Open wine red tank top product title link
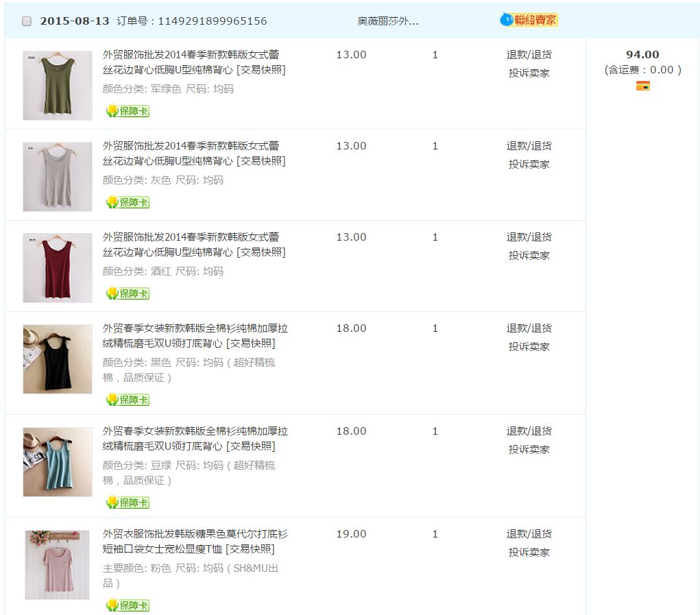The image size is (700, 615). 191,245
